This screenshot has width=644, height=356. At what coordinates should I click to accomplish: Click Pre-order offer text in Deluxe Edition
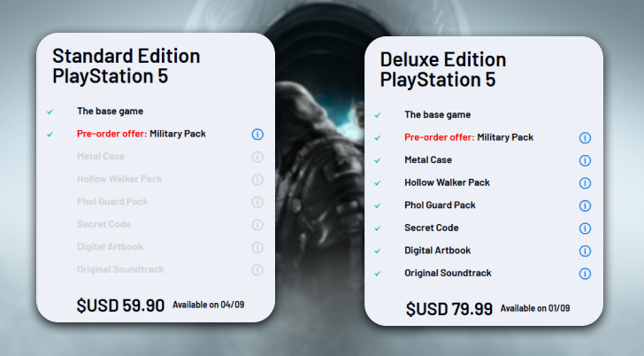pyautogui.click(x=440, y=138)
